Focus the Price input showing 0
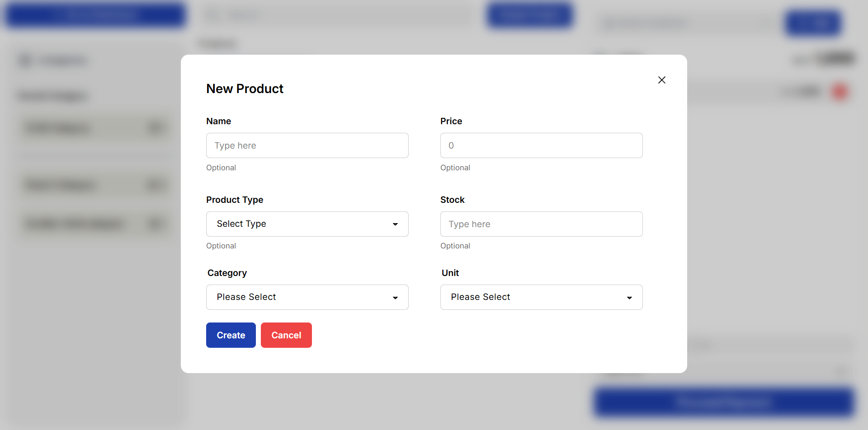868x430 pixels. [x=541, y=145]
